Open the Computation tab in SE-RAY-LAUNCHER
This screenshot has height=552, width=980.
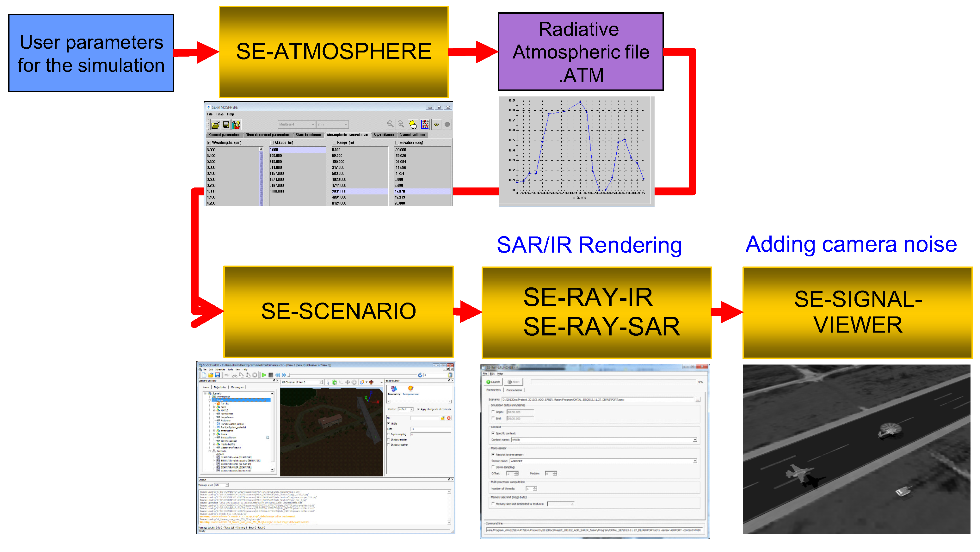tap(514, 390)
